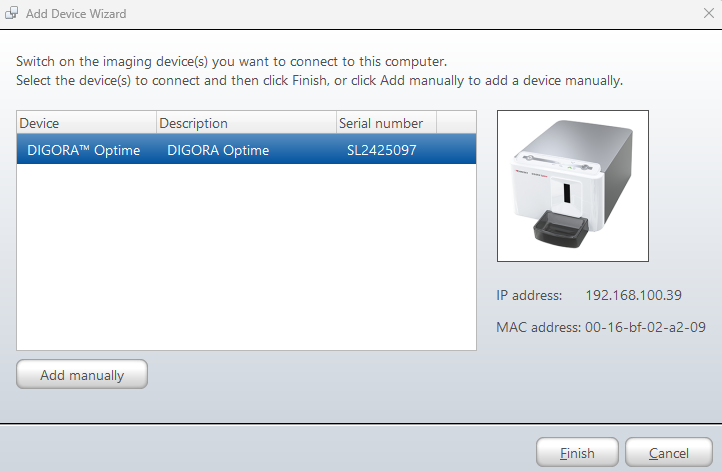Click the DIGORA Optime description cell
Screen dimensions: 722x472
pyautogui.click(x=219, y=151)
